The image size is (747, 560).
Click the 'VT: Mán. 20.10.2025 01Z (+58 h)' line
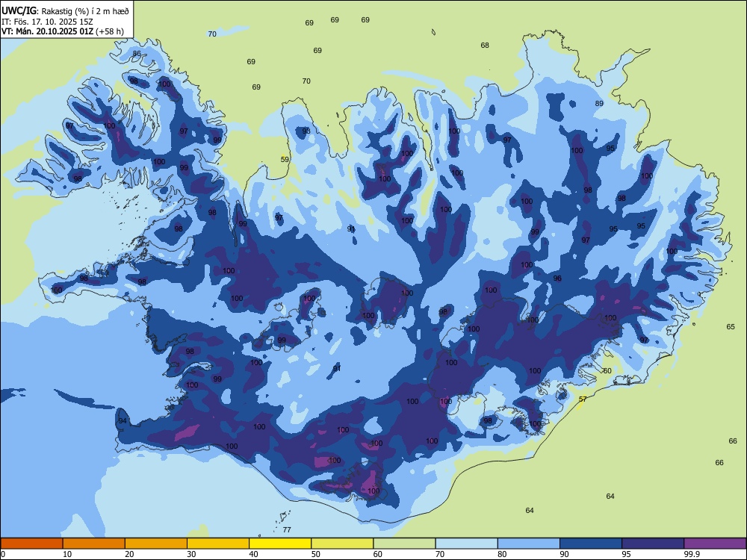[63, 31]
